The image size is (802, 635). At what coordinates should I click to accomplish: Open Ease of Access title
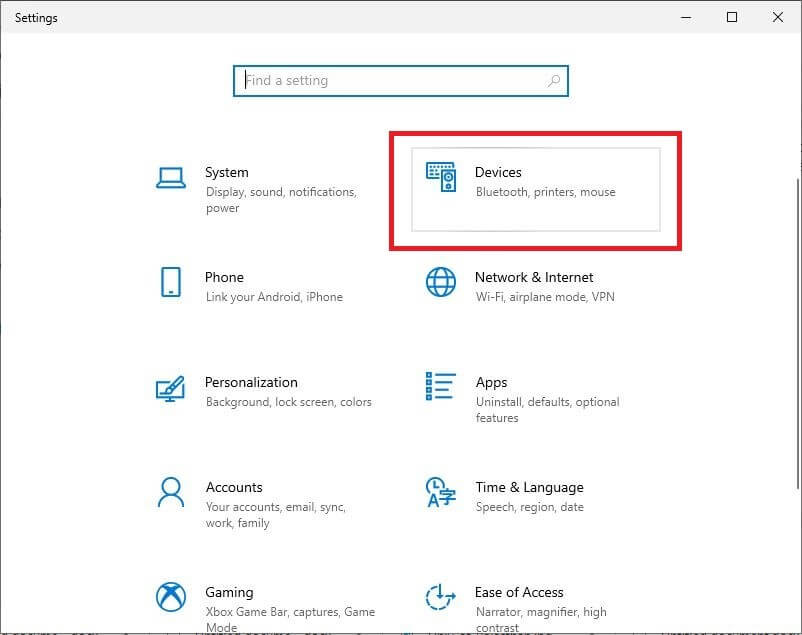pyautogui.click(x=519, y=592)
